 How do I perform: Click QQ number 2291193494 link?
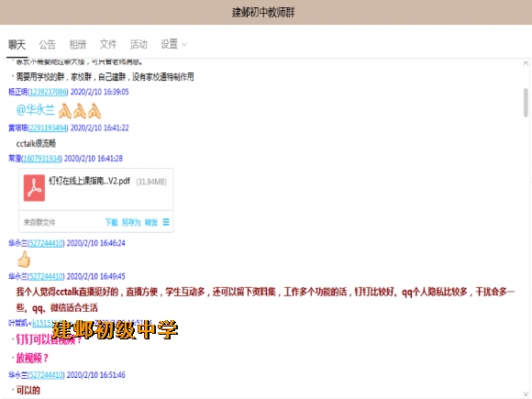point(48,127)
